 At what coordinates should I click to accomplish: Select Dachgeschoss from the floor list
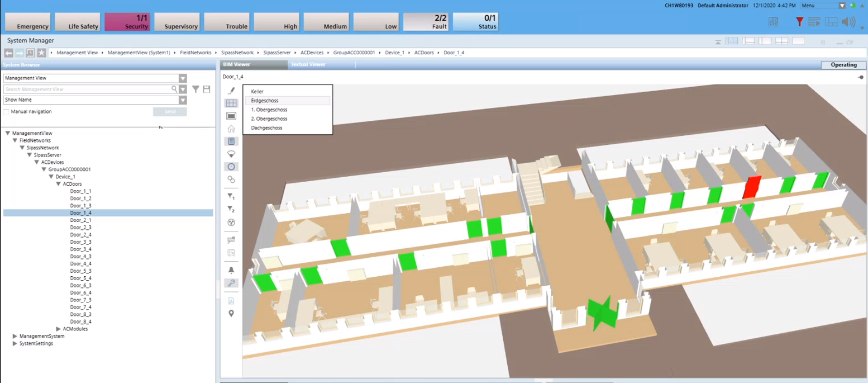(267, 128)
